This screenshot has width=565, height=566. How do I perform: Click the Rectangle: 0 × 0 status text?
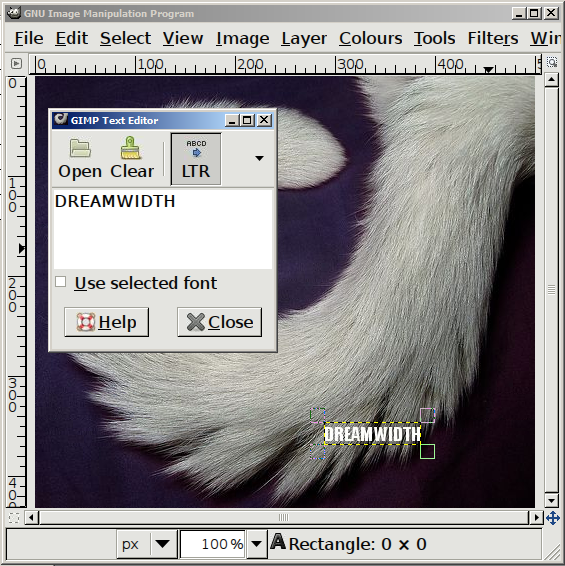click(x=357, y=544)
